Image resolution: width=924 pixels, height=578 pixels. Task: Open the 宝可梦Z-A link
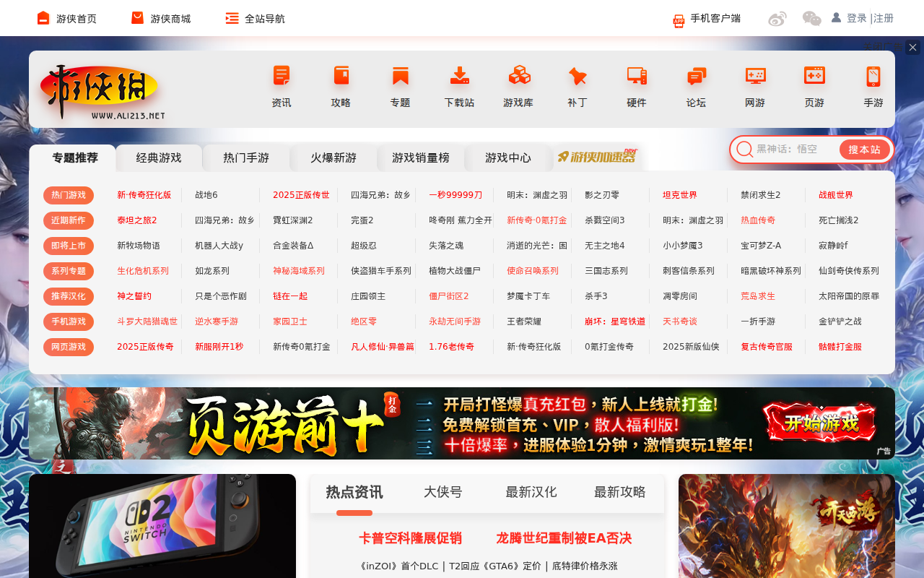pos(761,246)
